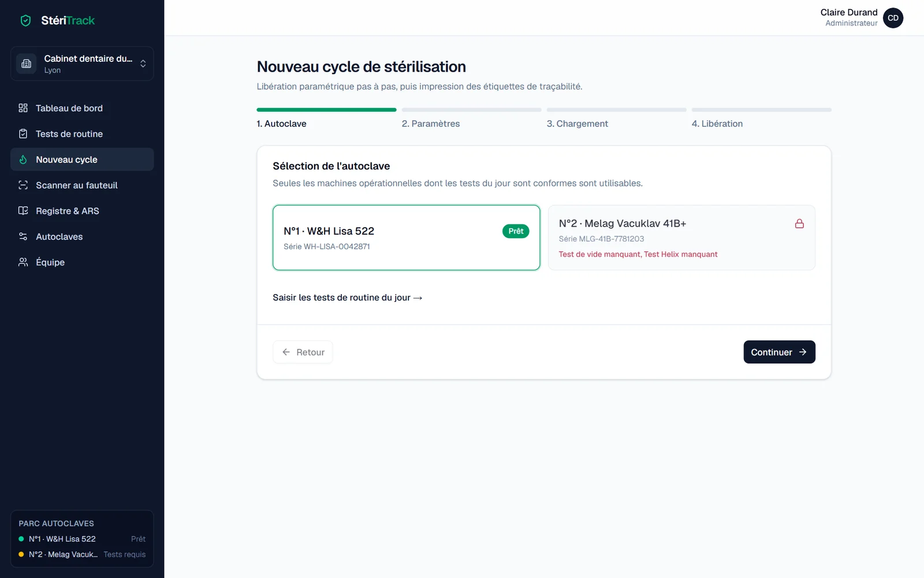The image size is (924, 578).
Task: Click the Tests requis status text
Action: 125,554
